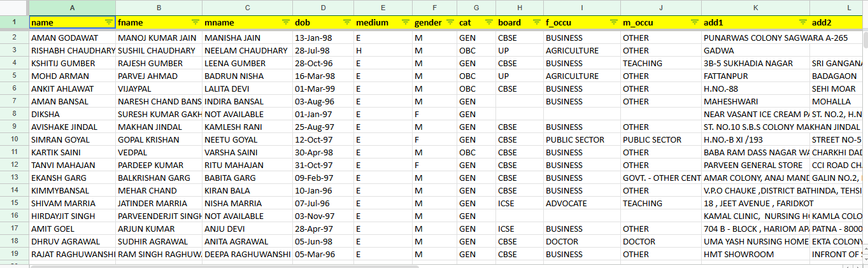Image resolution: width=868 pixels, height=268 pixels.
Task: Click filter icon in gender header
Action: [x=450, y=22]
